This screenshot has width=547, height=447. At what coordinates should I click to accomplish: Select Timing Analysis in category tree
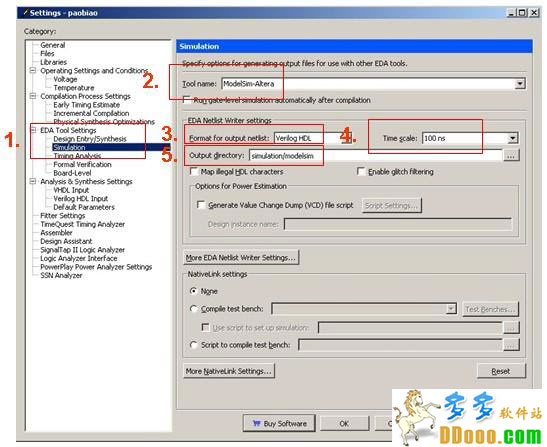coord(77,156)
